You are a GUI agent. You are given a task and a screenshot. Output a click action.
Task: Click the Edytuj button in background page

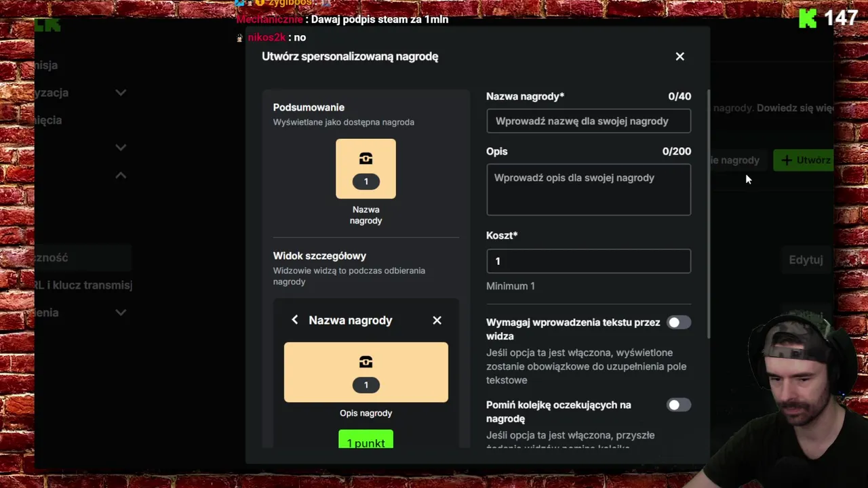pyautogui.click(x=806, y=260)
